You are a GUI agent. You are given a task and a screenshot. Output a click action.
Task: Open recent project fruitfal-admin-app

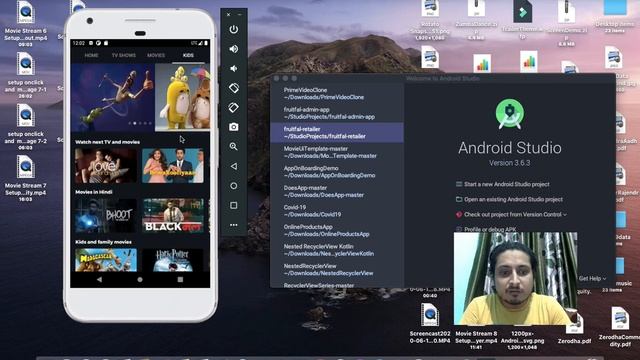(x=337, y=113)
